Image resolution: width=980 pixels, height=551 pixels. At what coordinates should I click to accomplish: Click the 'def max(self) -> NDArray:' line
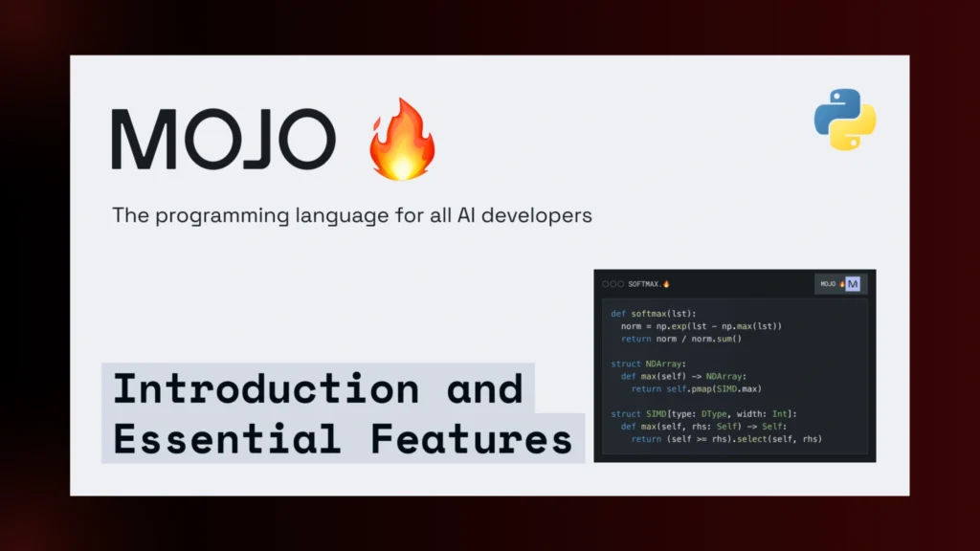pyautogui.click(x=683, y=376)
